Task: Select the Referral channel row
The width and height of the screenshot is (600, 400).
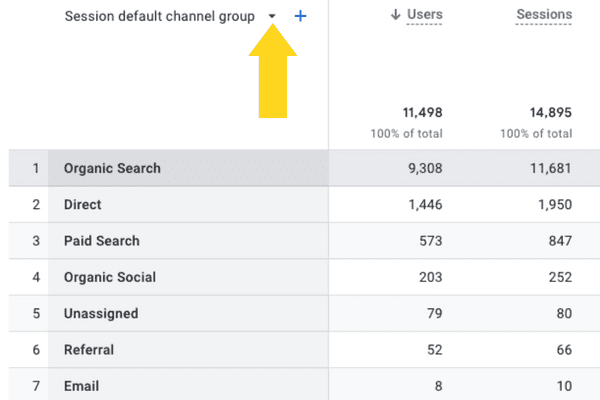Action: tap(88, 350)
